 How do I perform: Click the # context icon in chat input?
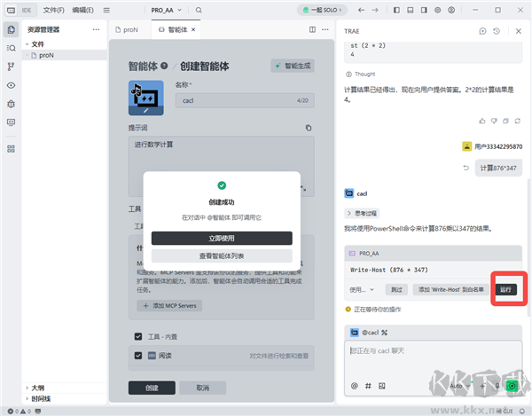pos(368,386)
